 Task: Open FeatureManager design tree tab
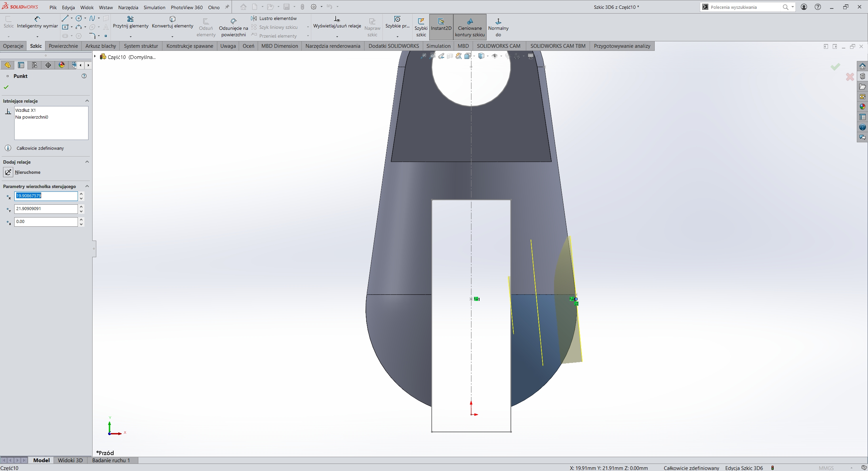click(x=7, y=65)
